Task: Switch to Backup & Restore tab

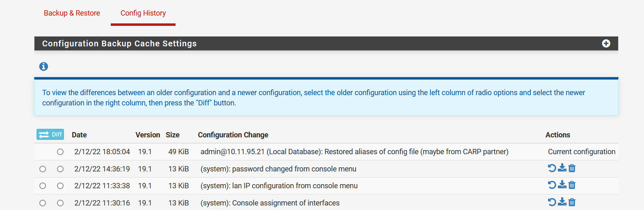Action: point(72,13)
